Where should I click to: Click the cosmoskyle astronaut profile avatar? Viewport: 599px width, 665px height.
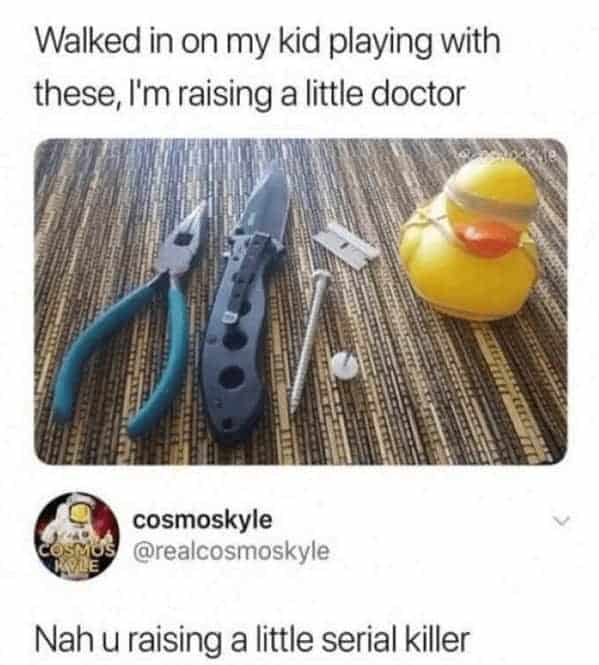(76, 536)
